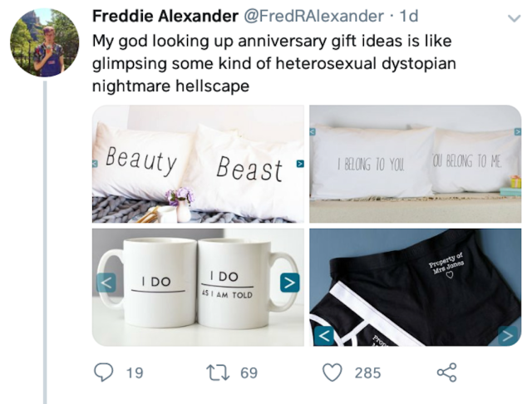Expand the tweet options chevron menu

pyautogui.click(x=515, y=18)
